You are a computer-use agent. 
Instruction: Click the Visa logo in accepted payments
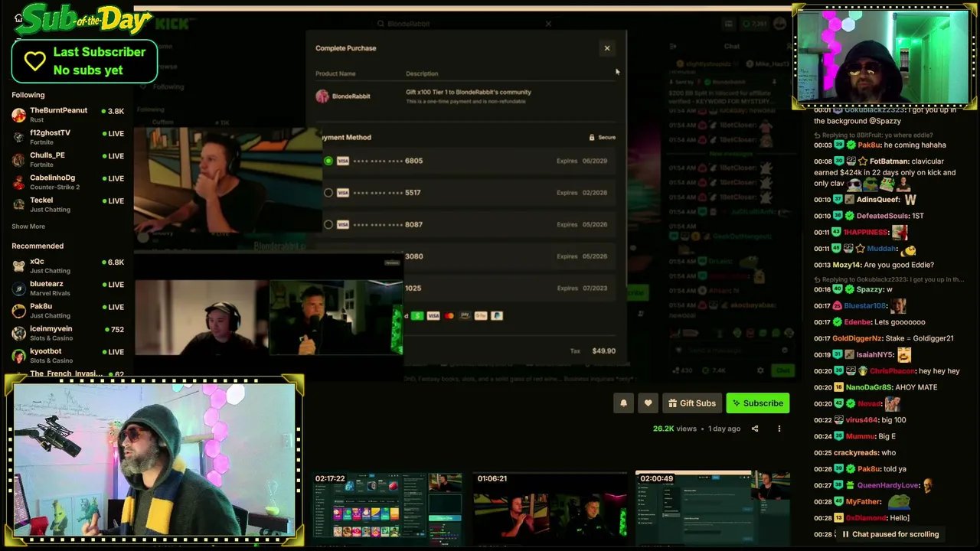[x=433, y=315]
